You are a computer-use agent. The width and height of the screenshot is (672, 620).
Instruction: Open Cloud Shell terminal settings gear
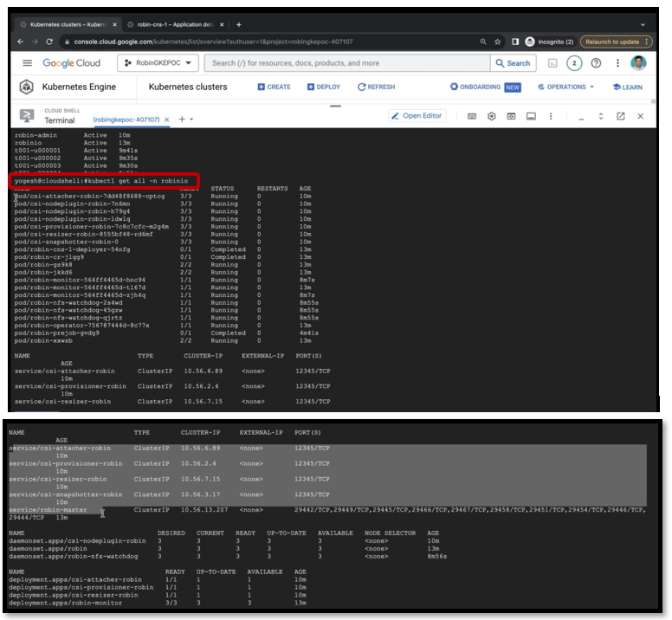click(492, 116)
